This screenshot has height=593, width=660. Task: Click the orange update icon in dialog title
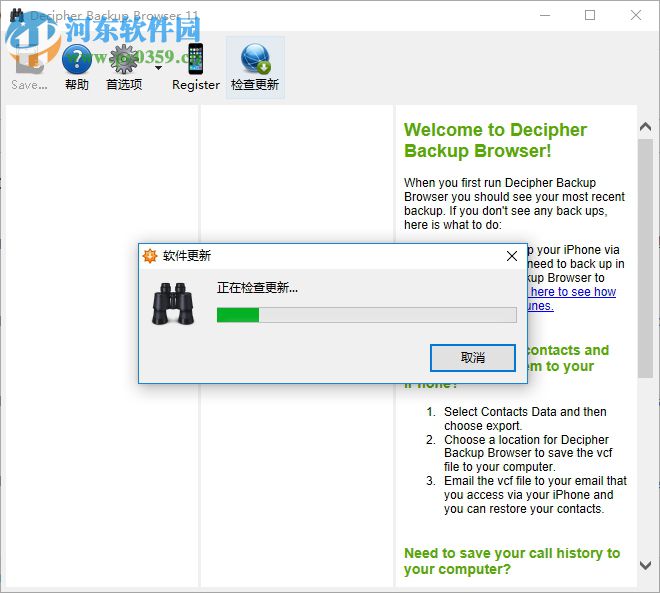pyautogui.click(x=149, y=255)
